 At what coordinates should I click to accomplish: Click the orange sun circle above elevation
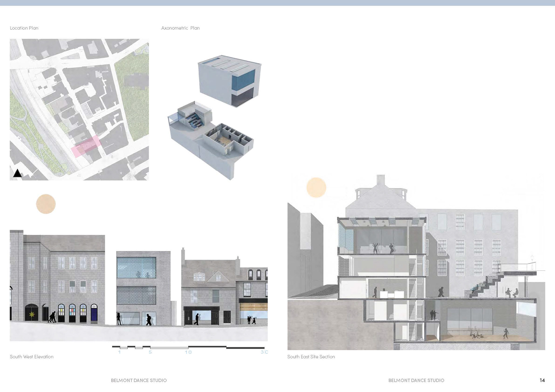pyautogui.click(x=46, y=204)
